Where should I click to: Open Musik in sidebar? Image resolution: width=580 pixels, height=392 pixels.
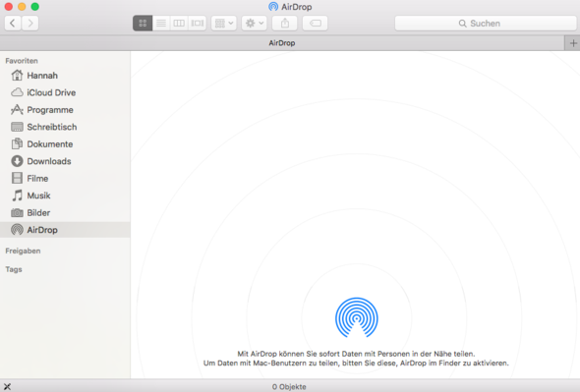tap(65, 196)
